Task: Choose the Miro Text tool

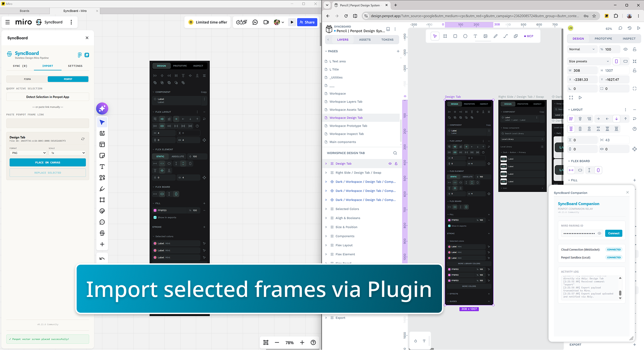Action: click(102, 167)
